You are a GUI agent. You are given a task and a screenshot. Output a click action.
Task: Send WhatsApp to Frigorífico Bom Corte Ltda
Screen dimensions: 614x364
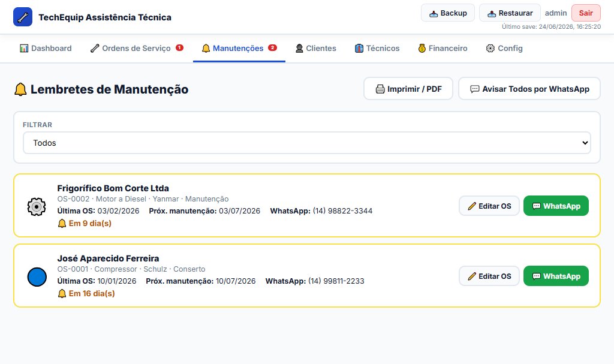click(x=556, y=206)
